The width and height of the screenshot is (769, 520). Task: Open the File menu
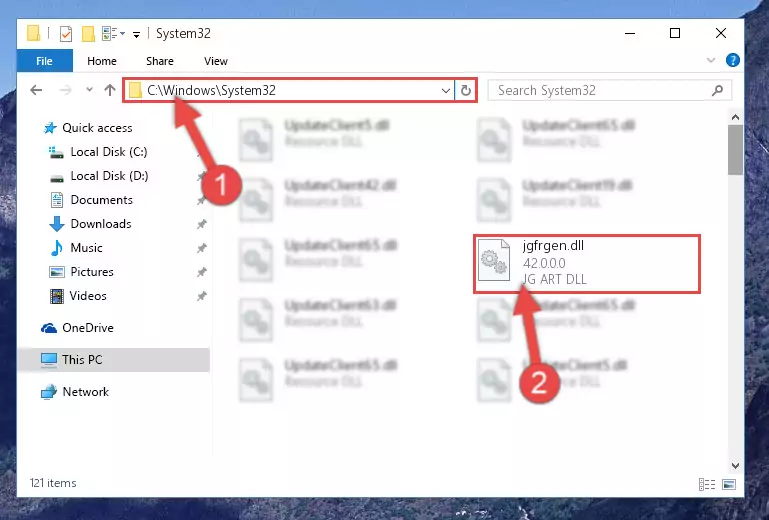click(44, 61)
